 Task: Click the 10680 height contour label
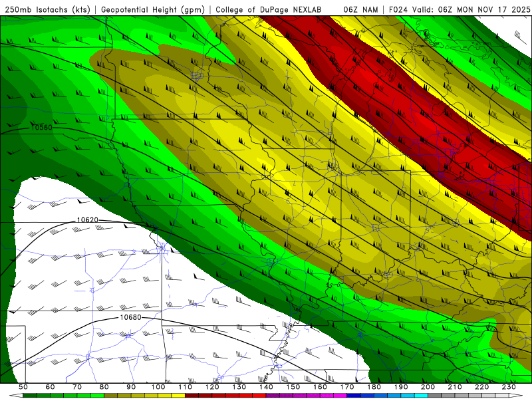point(130,317)
